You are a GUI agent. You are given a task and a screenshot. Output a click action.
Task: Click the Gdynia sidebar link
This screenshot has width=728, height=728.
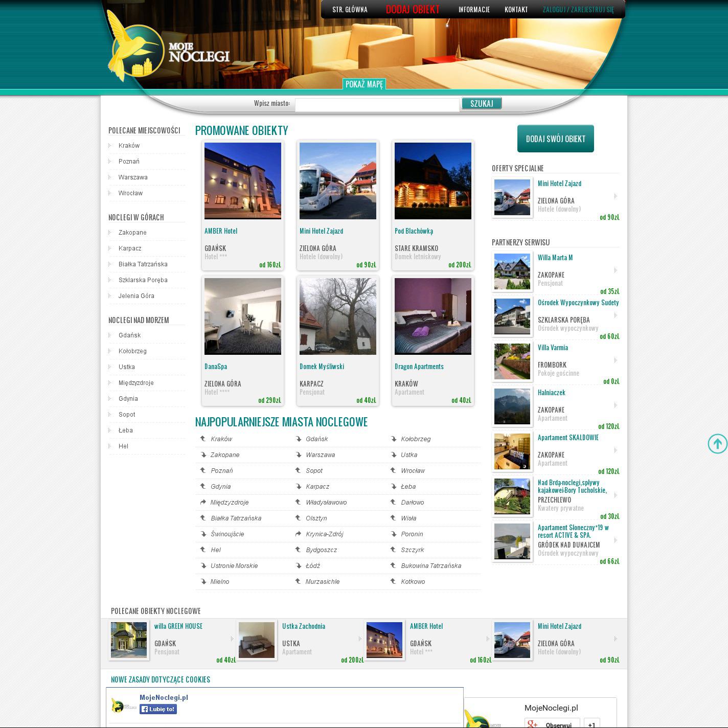(x=128, y=399)
